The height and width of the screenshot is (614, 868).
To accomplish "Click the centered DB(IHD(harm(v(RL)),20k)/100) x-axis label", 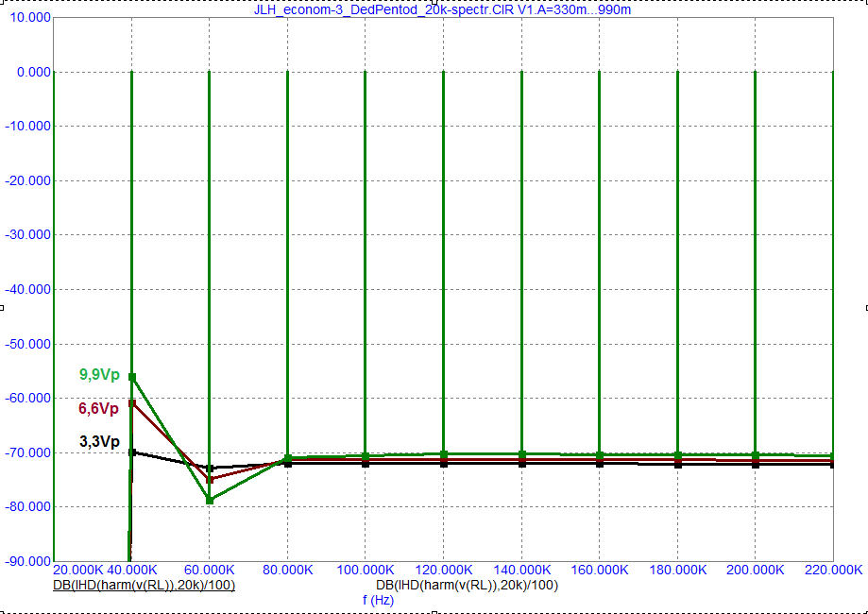I will (467, 586).
